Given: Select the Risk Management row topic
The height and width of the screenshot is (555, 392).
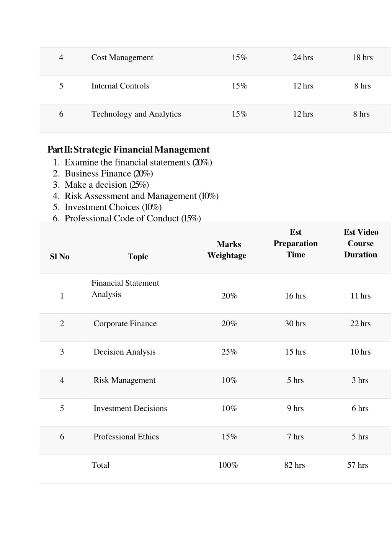Looking at the screenshot, I should click(124, 380).
